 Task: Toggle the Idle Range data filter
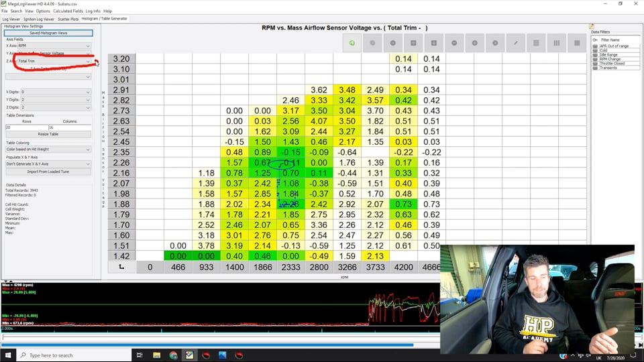pos(595,54)
